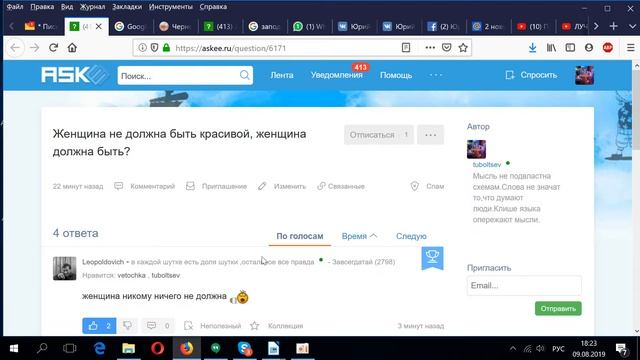This screenshot has height=360, width=640.
Task: Open the Инструменты menu
Action: click(x=171, y=7)
